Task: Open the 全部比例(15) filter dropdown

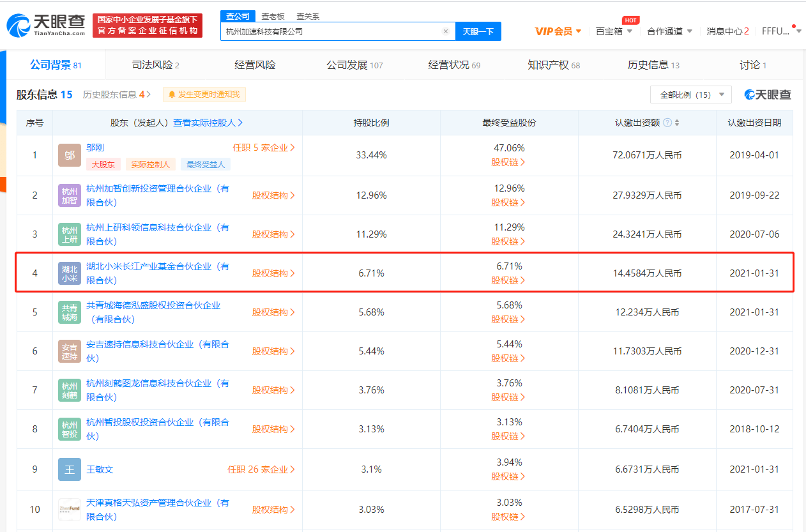Action: [x=690, y=94]
